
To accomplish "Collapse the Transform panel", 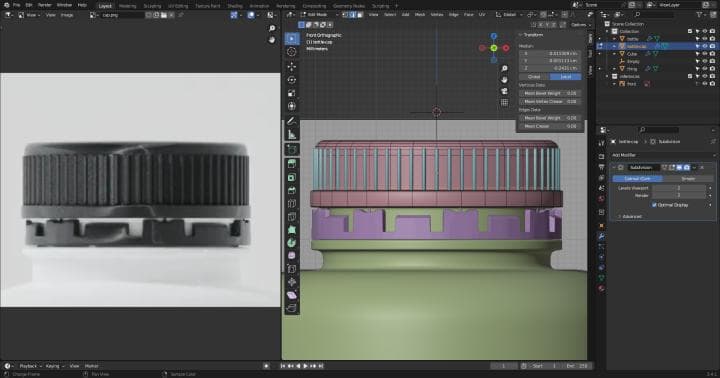I will coord(521,35).
